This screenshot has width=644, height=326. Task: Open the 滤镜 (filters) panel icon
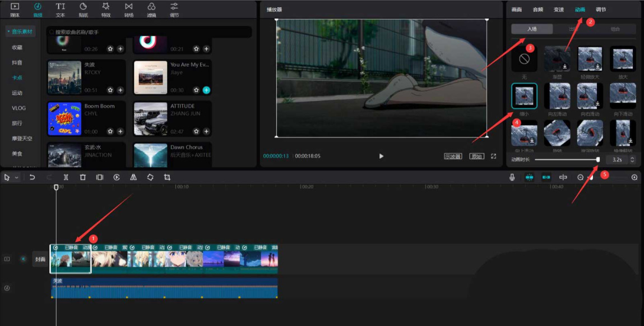pyautogui.click(x=151, y=8)
